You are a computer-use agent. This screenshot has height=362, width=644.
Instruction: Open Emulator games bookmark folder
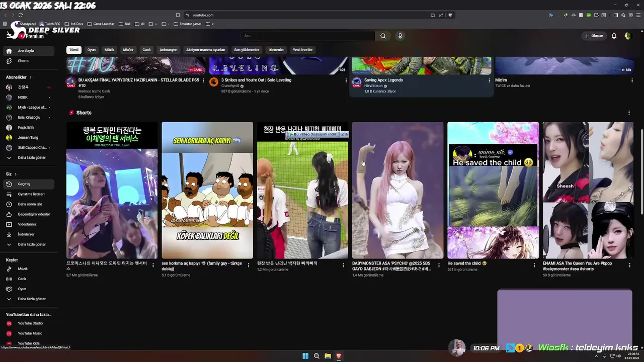click(187, 24)
